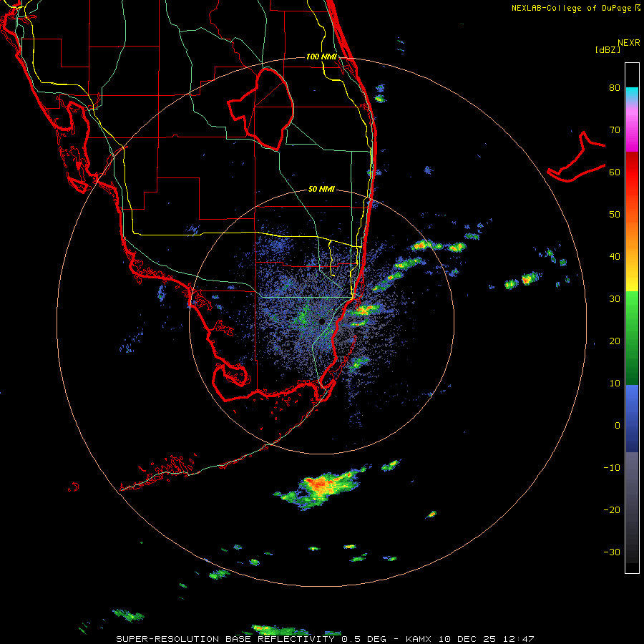The width and height of the screenshot is (644, 644).
Task: Click the KAMX radar site dot at ring center
Action: pyautogui.click(x=321, y=321)
